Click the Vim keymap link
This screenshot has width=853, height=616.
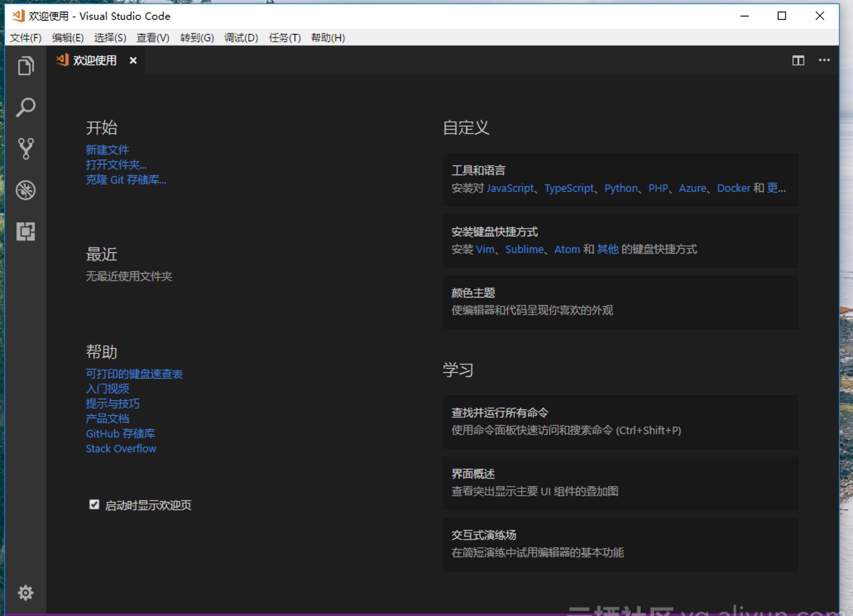point(485,249)
